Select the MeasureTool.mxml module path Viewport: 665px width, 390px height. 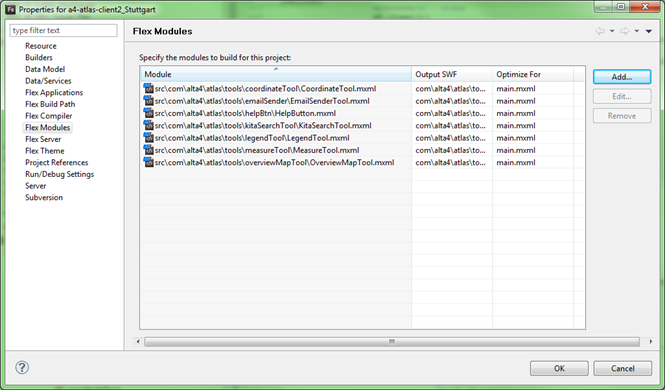(x=257, y=150)
